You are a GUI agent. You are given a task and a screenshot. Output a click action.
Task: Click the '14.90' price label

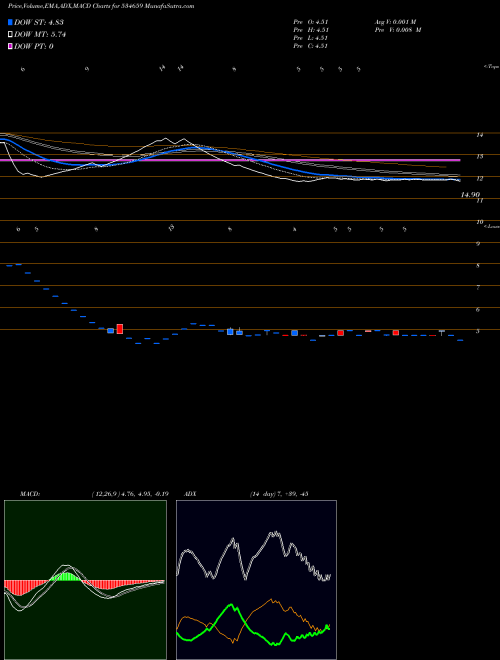coord(470,195)
